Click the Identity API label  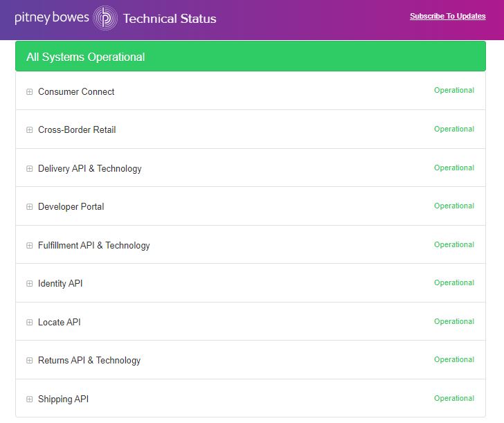[60, 284]
